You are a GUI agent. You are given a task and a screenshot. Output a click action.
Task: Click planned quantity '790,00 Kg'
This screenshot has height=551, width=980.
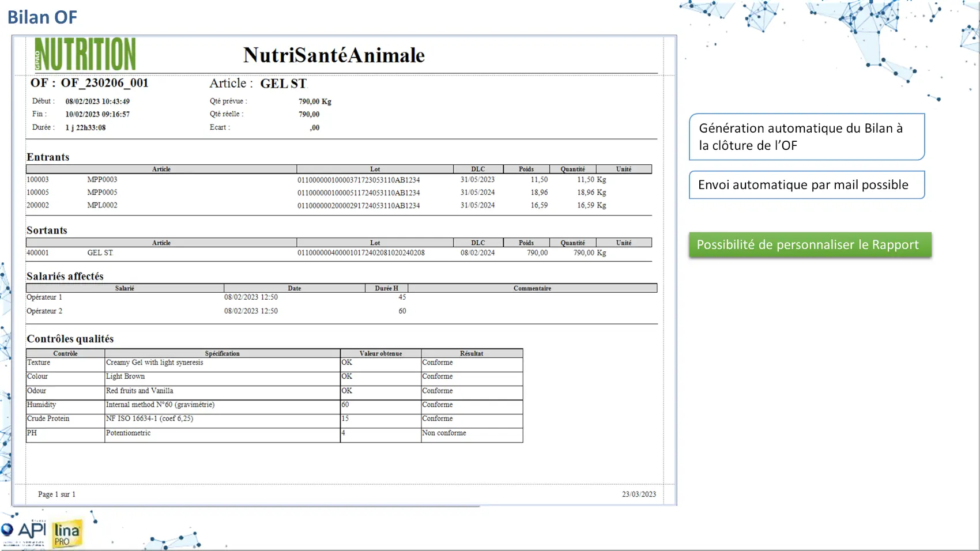pyautogui.click(x=315, y=101)
